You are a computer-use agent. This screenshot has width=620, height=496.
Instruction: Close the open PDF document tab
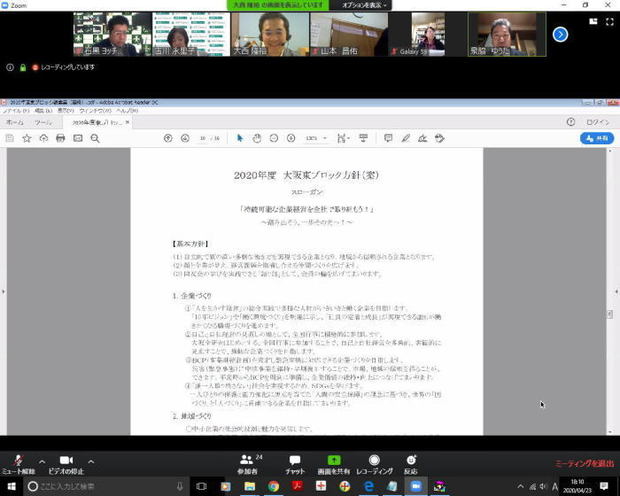point(127,122)
